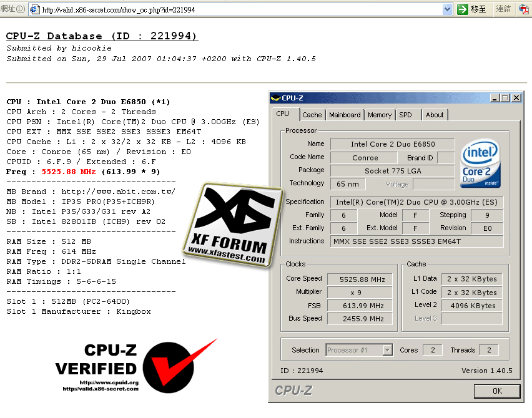
Task: Click the Technology value 65 nm
Action: point(348,184)
